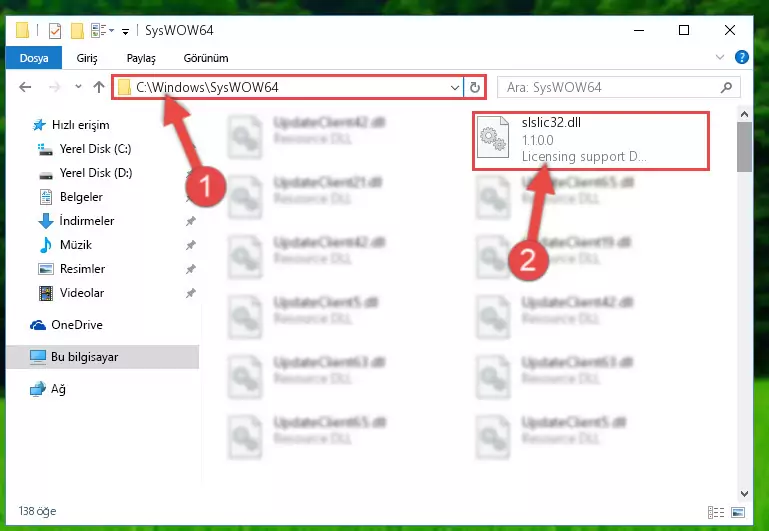769x531 pixels.
Task: Click the 138 öğe status text
Action: pyautogui.click(x=37, y=511)
